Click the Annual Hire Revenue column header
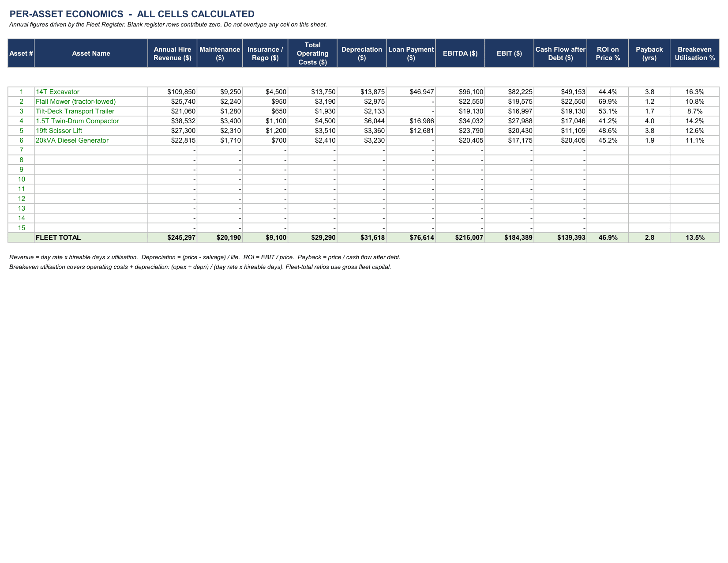This screenshot has height=563, width=728. coord(172,53)
